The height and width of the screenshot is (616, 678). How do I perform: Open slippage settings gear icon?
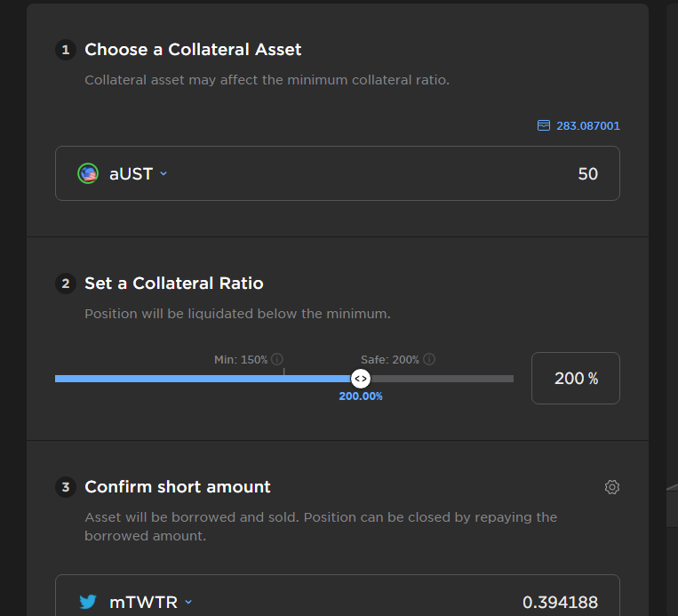[612, 487]
